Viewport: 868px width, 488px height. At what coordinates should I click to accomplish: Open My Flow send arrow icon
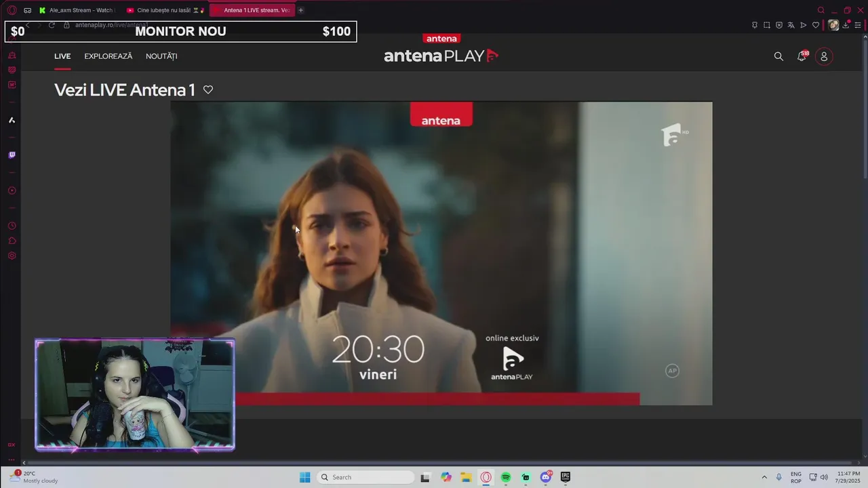click(804, 25)
